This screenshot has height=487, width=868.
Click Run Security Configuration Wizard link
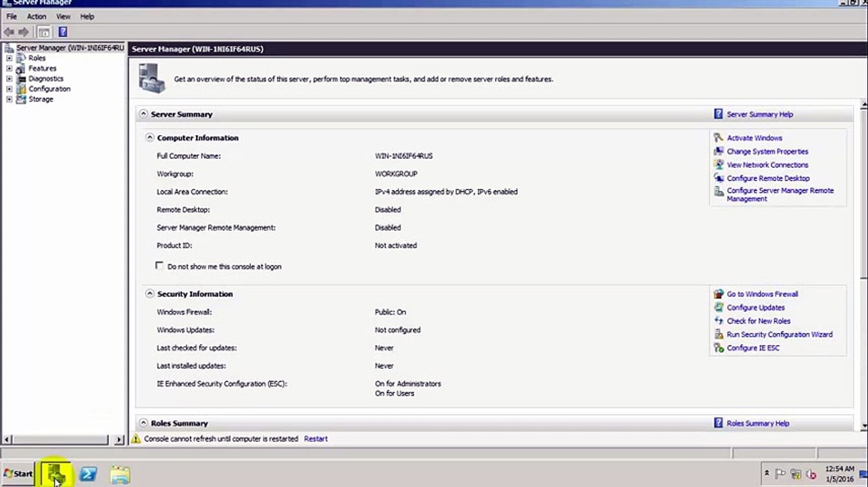pyautogui.click(x=779, y=335)
